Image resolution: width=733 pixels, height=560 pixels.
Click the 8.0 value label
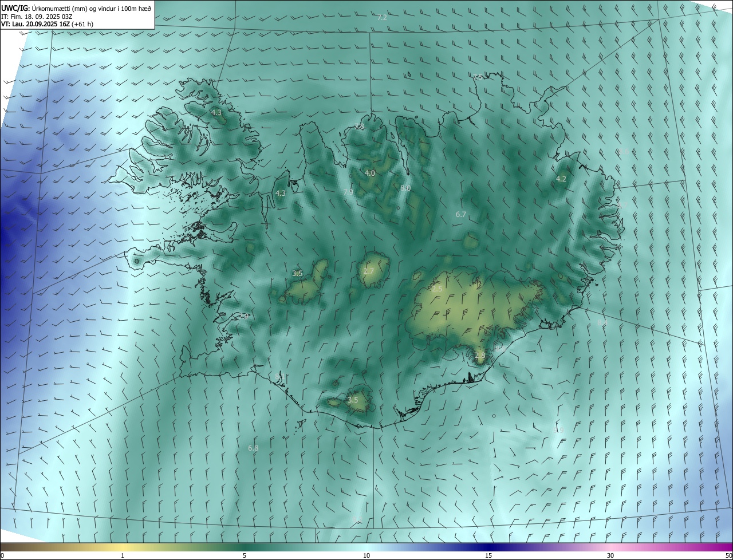[x=405, y=188]
